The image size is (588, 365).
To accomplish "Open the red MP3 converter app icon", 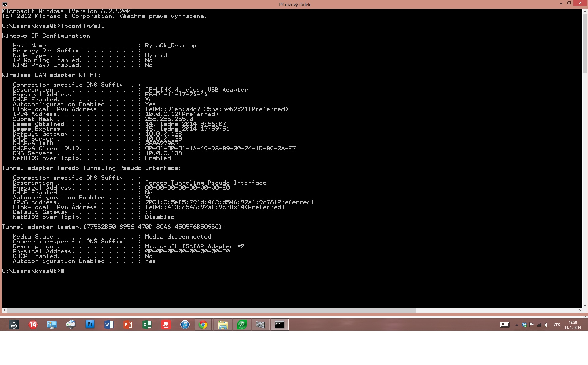I will click(166, 324).
